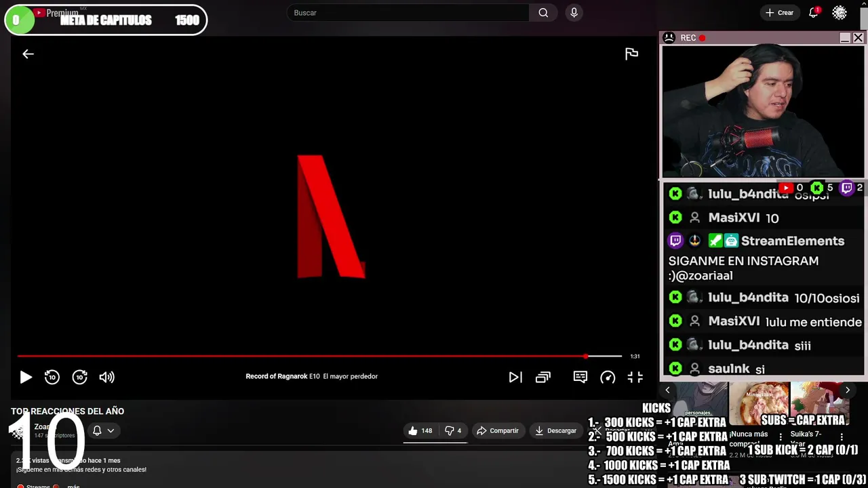Skip forward 10 seconds
Screen dimensions: 868x488
pyautogui.click(x=80, y=378)
